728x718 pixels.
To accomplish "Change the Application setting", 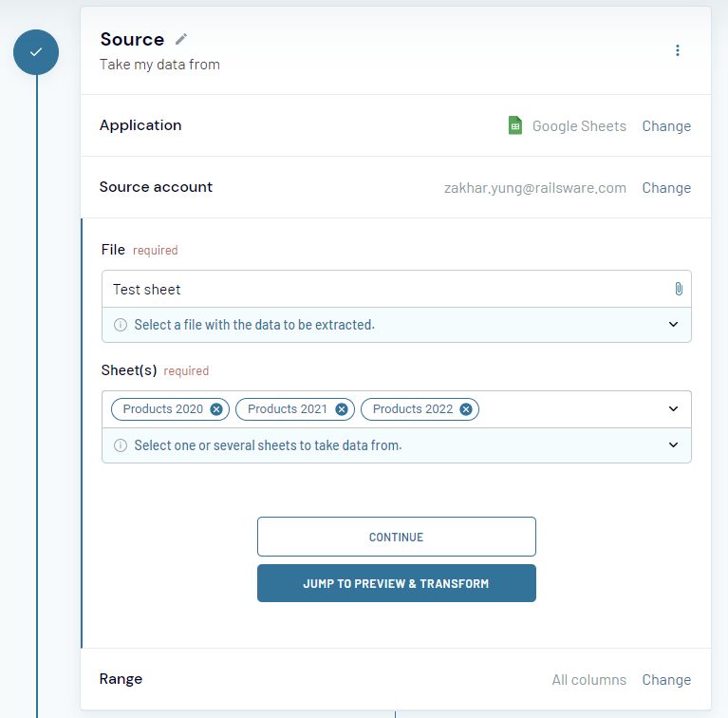I will 666,126.
